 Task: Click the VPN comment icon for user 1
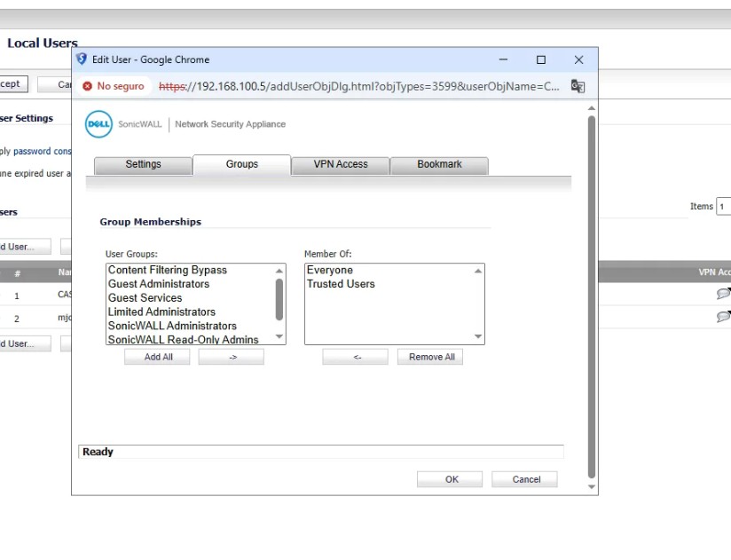(723, 294)
